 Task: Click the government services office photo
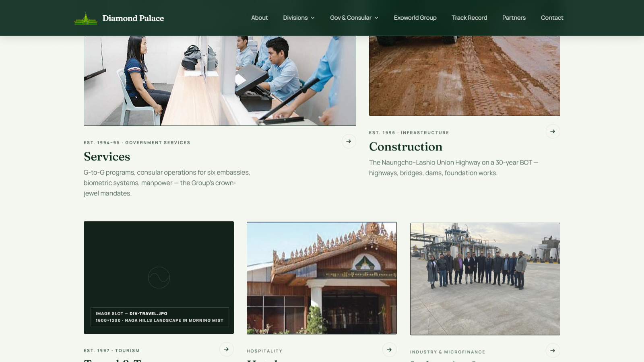(x=220, y=80)
